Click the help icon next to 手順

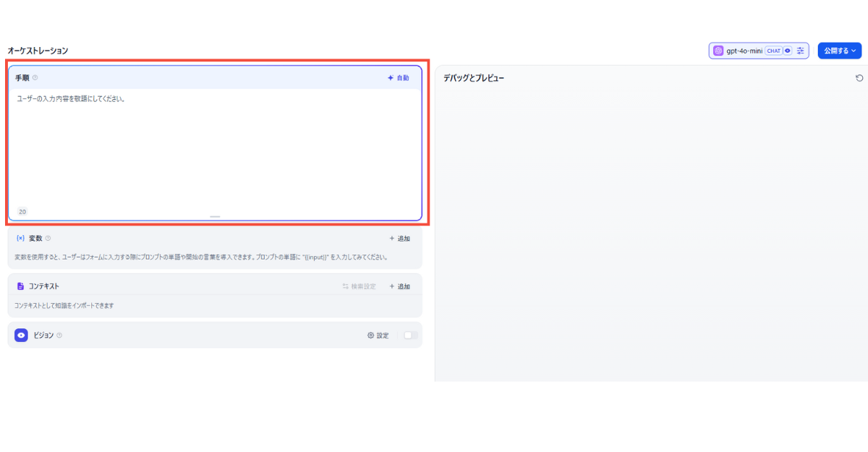click(x=35, y=78)
